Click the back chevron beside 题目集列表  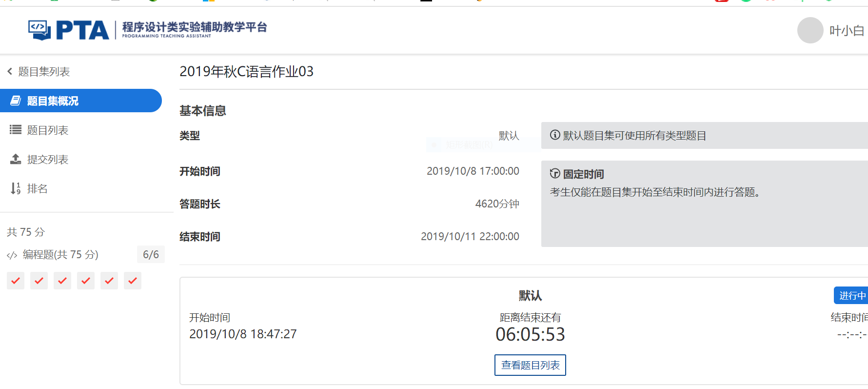tap(10, 72)
